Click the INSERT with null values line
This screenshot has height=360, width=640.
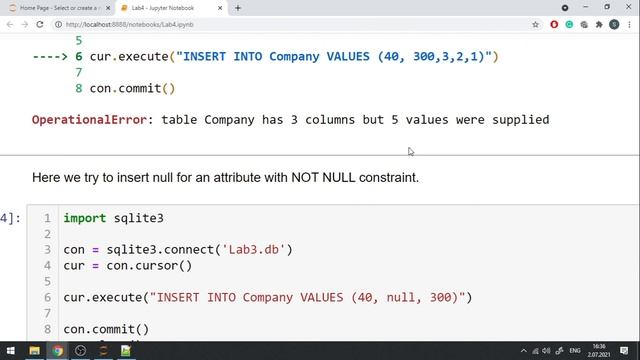point(268,297)
